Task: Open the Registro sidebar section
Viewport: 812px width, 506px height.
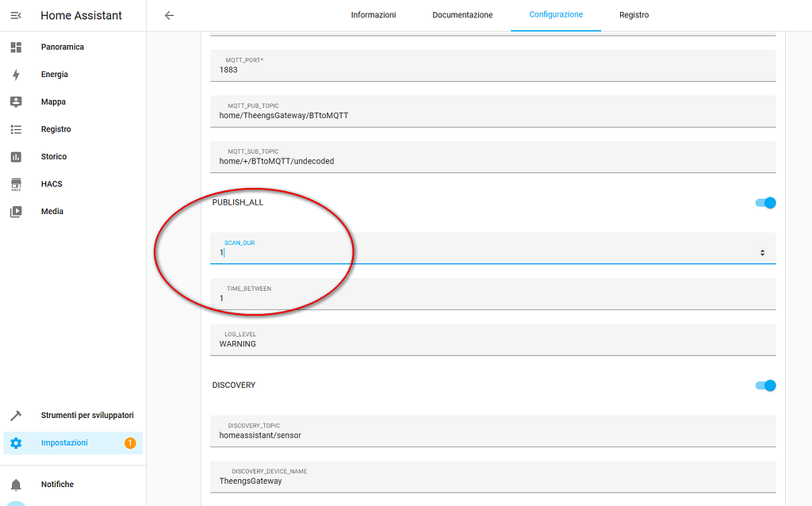Action: [17, 128]
